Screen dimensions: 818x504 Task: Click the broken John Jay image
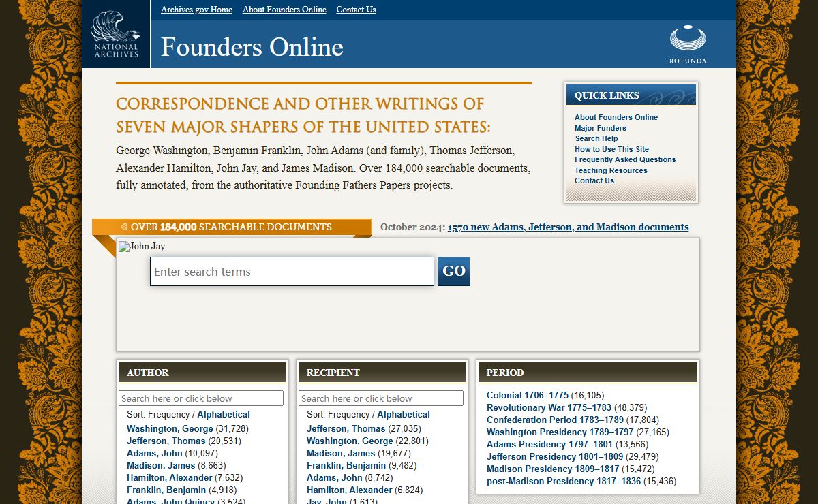[142, 247]
